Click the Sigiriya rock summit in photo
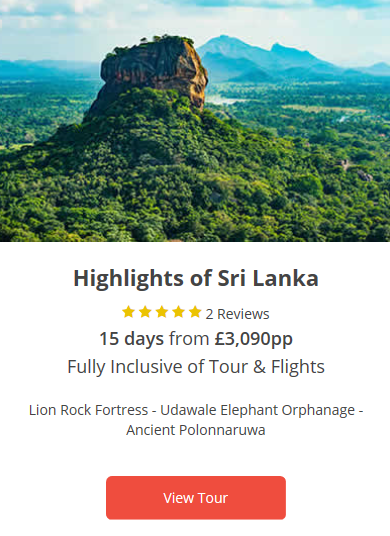Viewport: 390px width, 536px height. pyautogui.click(x=156, y=68)
